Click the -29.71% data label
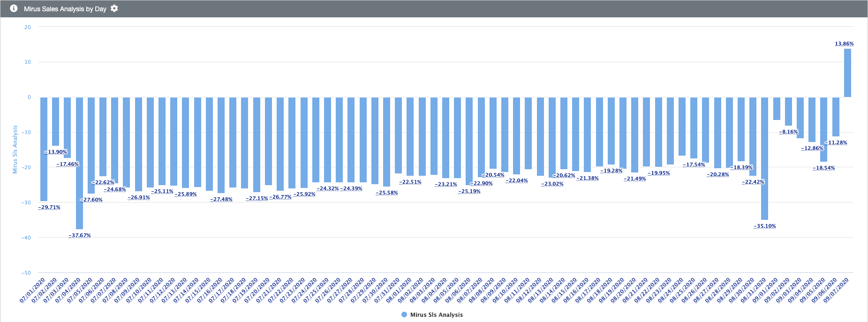Screen dimensions: 868x322 pos(49,207)
